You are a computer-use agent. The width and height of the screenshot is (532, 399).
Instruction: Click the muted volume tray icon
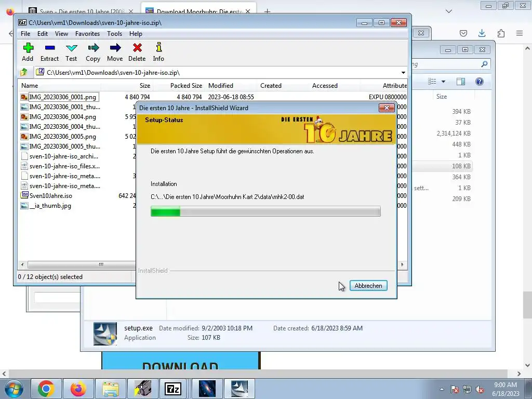click(480, 389)
